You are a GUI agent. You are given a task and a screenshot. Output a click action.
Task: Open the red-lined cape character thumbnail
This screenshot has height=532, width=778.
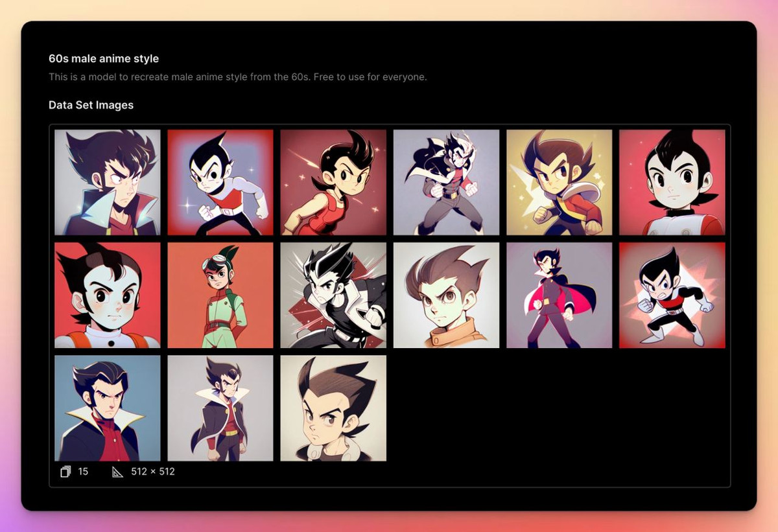[x=559, y=295]
